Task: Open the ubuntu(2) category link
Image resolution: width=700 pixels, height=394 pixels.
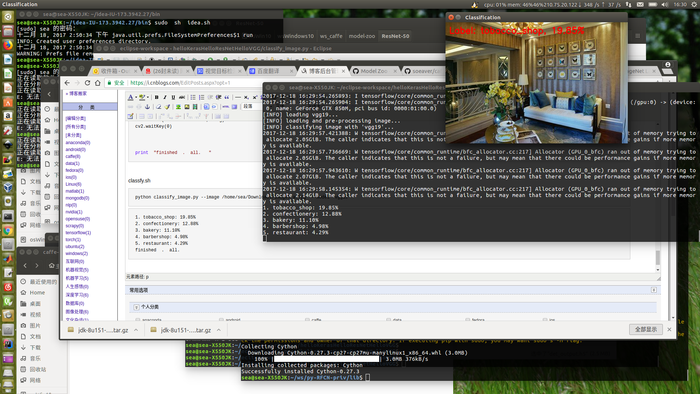Action: (x=75, y=247)
